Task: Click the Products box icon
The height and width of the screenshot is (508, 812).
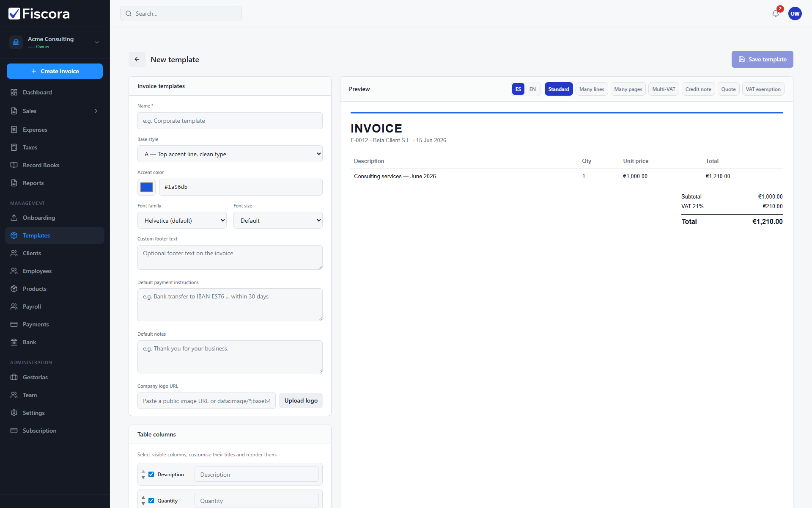Action: coord(14,289)
